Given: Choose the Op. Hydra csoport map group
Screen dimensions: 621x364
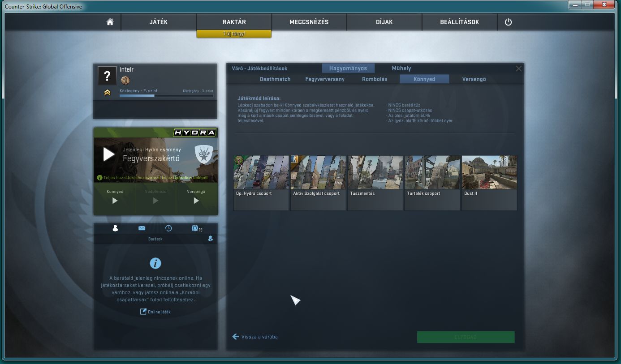Looking at the screenshot, I should pos(261,183).
